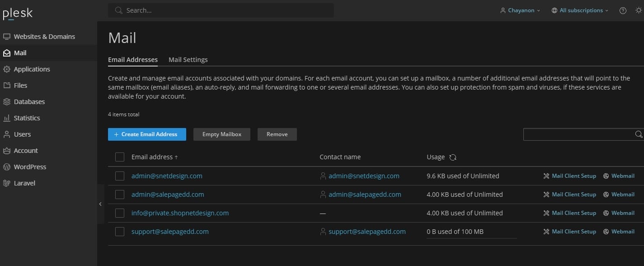Click Mail Client Setup icon for admin@salepagedd.com
Viewport: 644px width, 266px height.
(546, 195)
